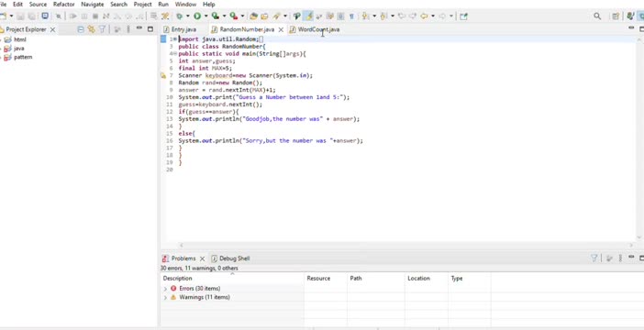Screen dimensions: 644x330
Task: Run the program with green Run button
Action: pos(197,16)
